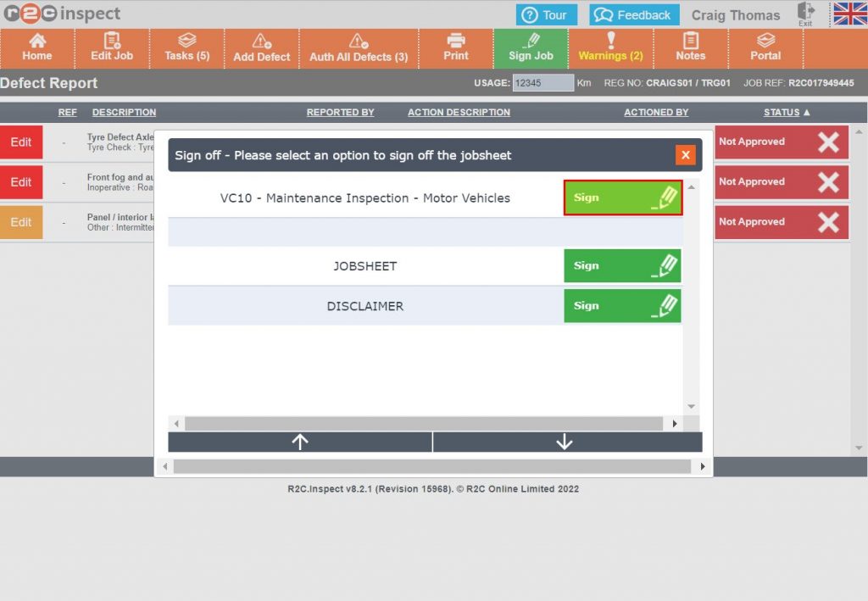Image resolution: width=868 pixels, height=601 pixels.
Task: Select Auth All Defects (3)
Action: click(x=357, y=48)
